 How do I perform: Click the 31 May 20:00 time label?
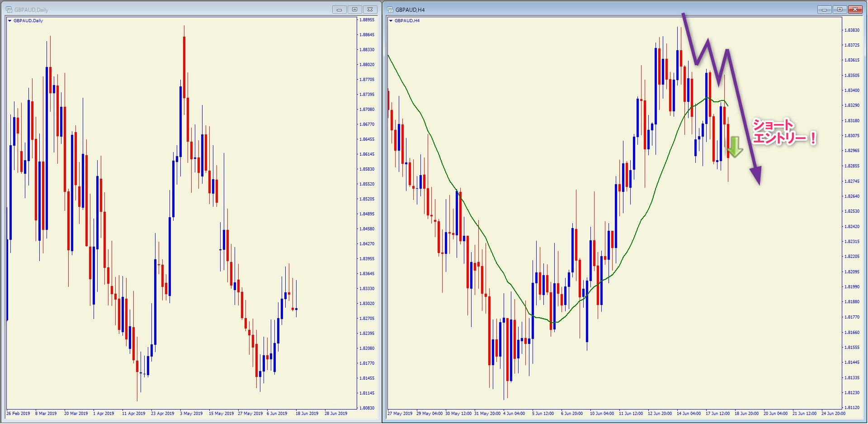[487, 414]
